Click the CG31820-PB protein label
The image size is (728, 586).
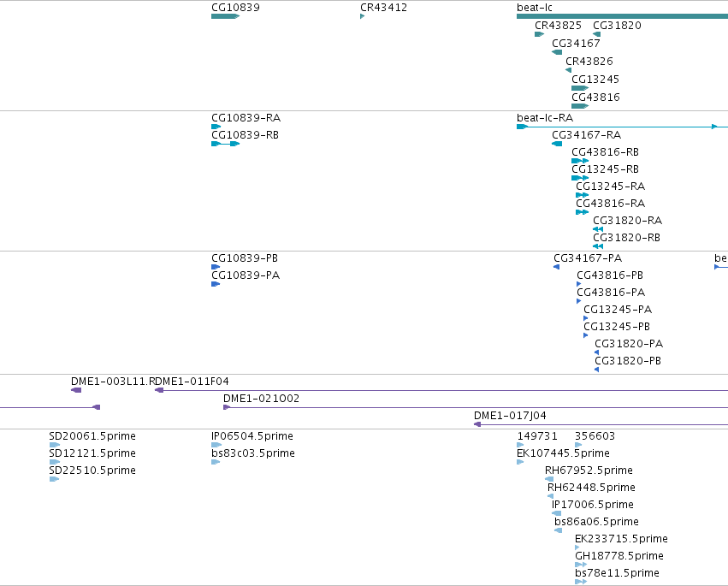click(x=628, y=361)
